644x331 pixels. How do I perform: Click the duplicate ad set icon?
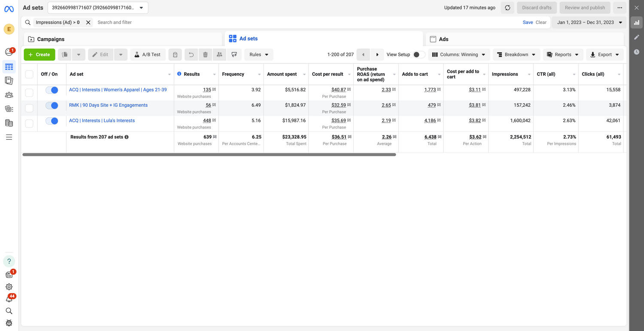click(x=65, y=54)
